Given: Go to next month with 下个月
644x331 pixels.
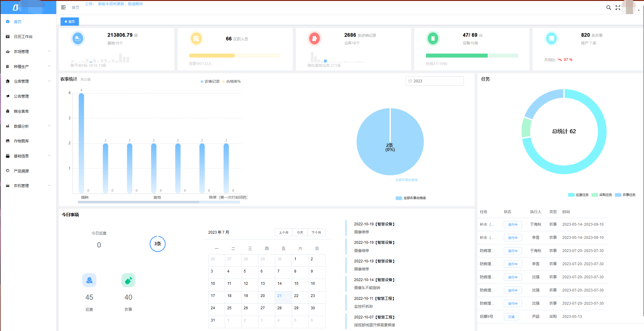Looking at the screenshot, I should click(316, 232).
